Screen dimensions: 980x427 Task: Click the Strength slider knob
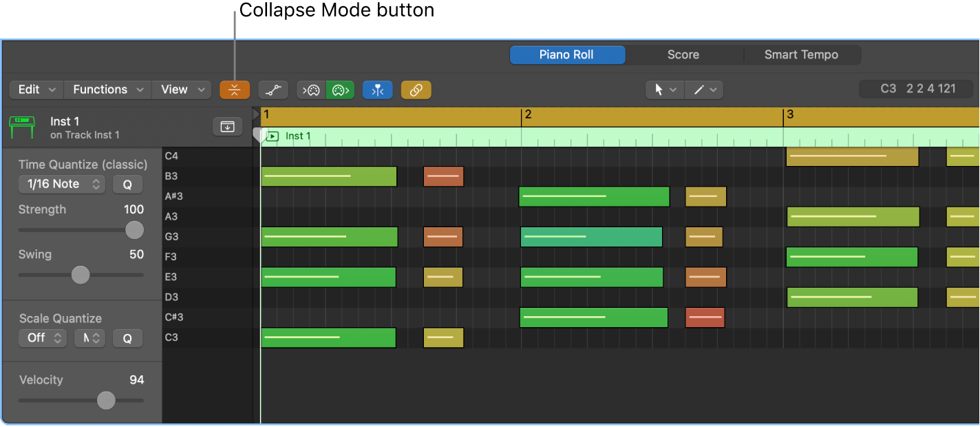pyautogui.click(x=135, y=230)
